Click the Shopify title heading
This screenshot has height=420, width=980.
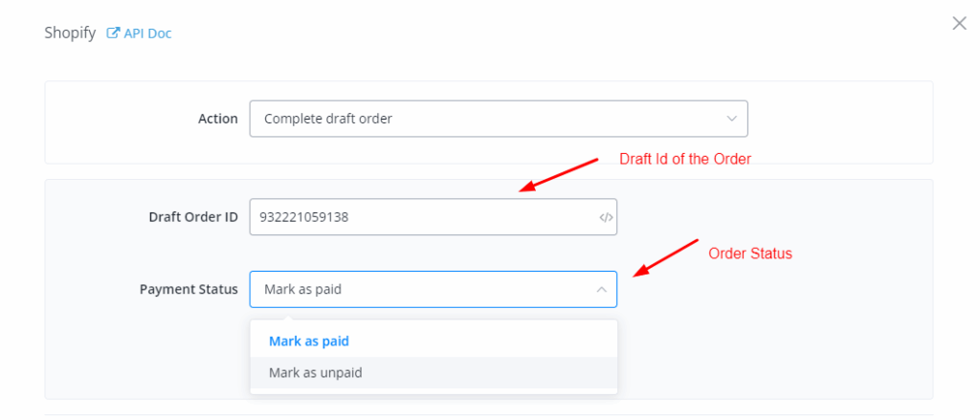[x=70, y=33]
